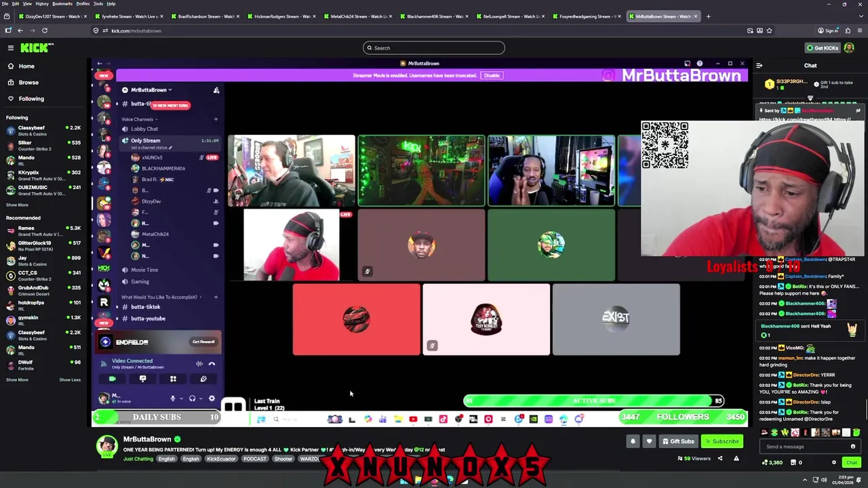Screen dimensions: 868x488
Task: Toggle camera in Discord voice panel
Action: pyautogui.click(x=112, y=379)
